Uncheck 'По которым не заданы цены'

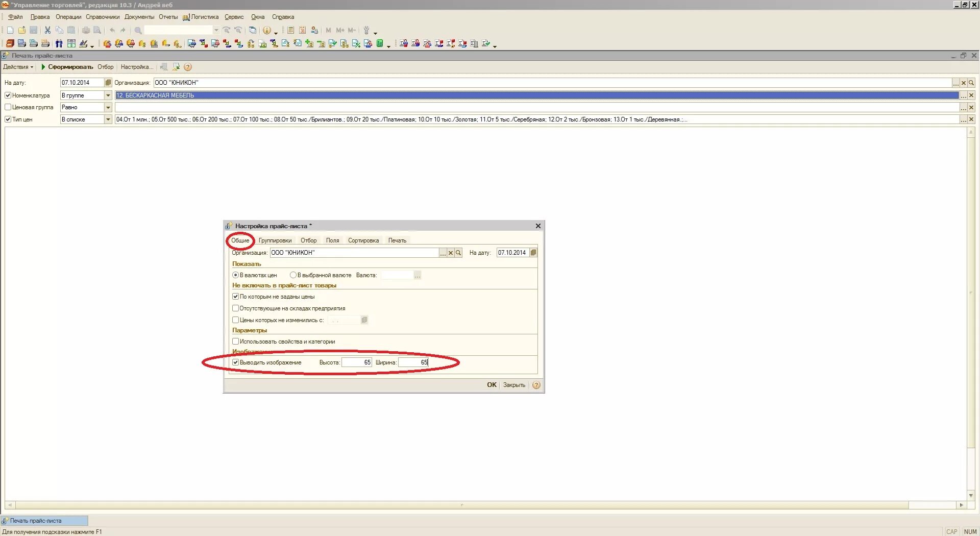235,297
